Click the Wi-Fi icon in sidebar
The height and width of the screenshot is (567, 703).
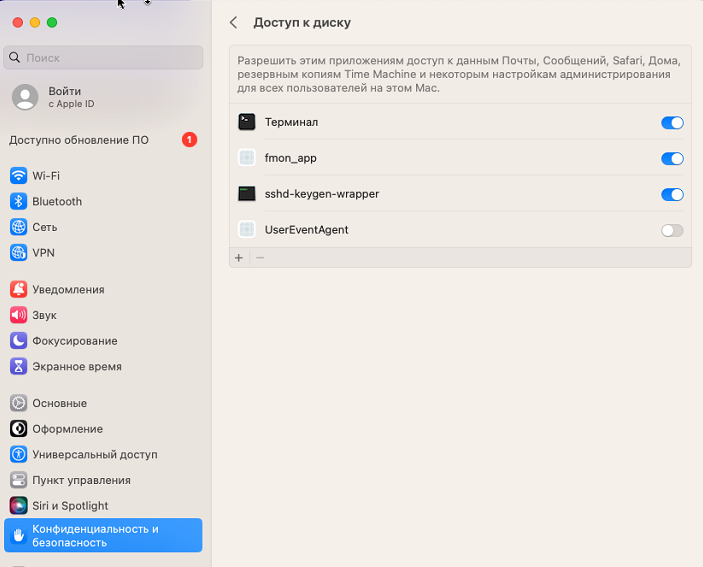18,176
